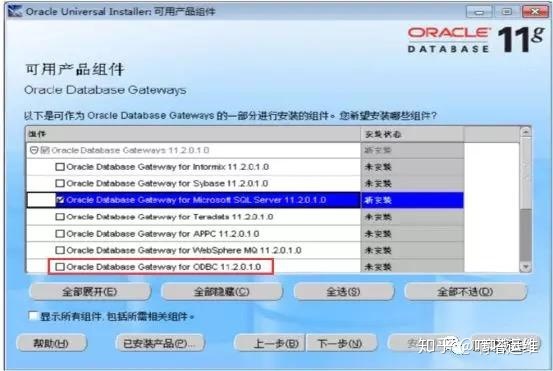Maximize the installer window
The width and height of the screenshot is (553, 371).
tap(506, 12)
